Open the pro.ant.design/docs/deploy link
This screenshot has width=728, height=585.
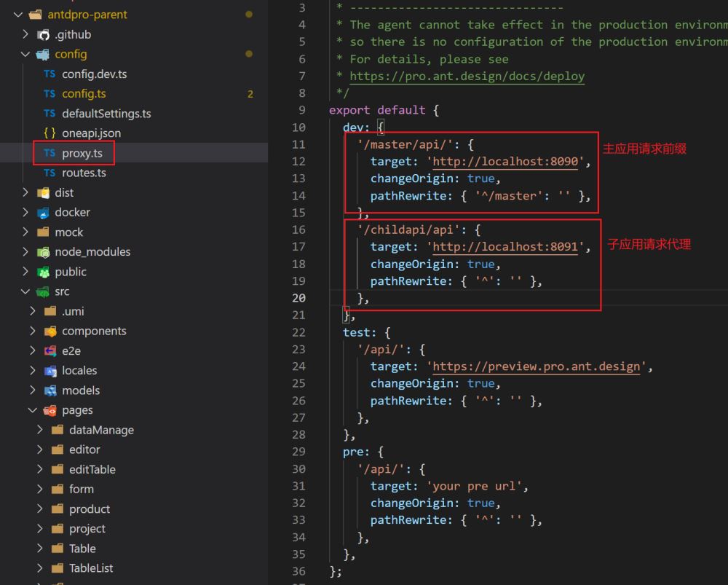click(467, 76)
